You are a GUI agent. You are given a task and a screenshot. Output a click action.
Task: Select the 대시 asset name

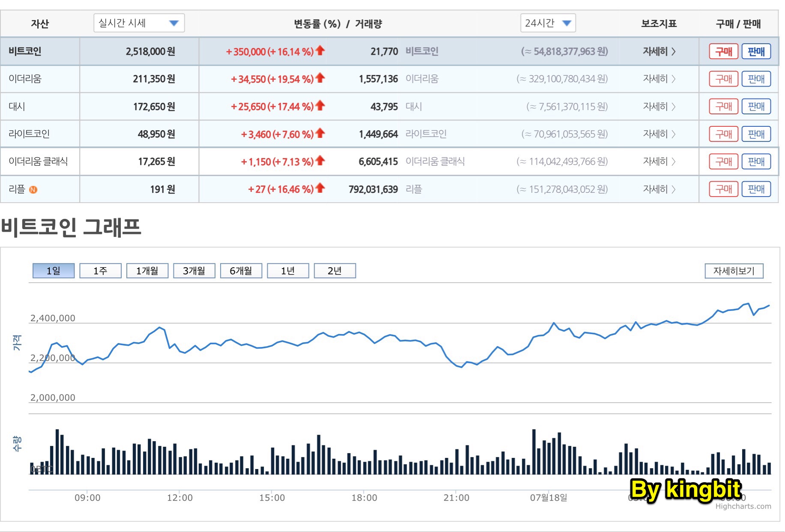17,106
